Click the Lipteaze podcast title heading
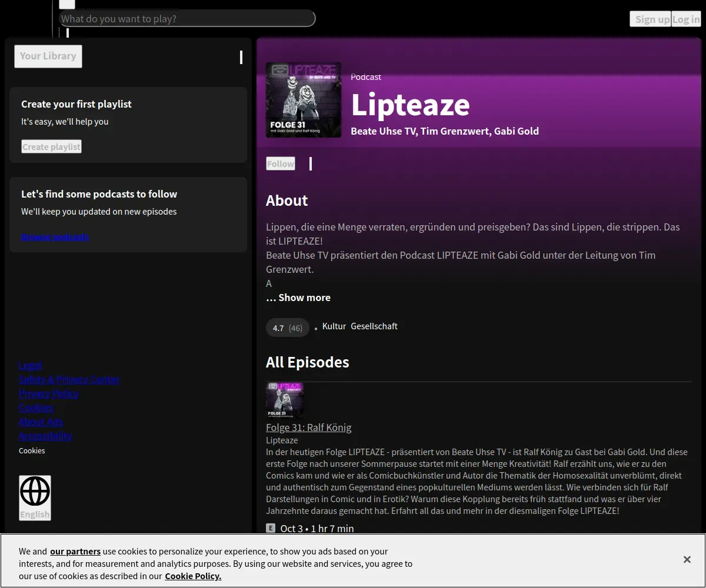Screen dimensions: 706x588 click(410, 105)
